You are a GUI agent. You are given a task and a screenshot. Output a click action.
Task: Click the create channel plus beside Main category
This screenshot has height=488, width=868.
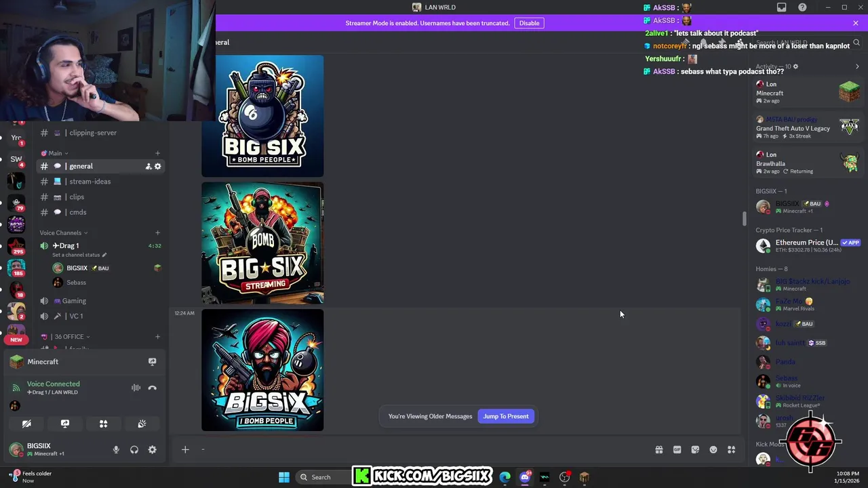coord(157,153)
